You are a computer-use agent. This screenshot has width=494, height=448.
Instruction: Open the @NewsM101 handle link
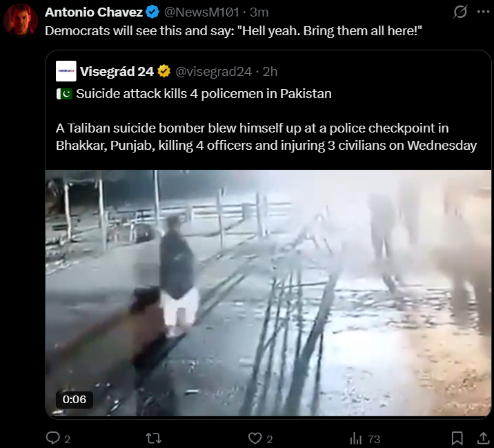click(201, 12)
